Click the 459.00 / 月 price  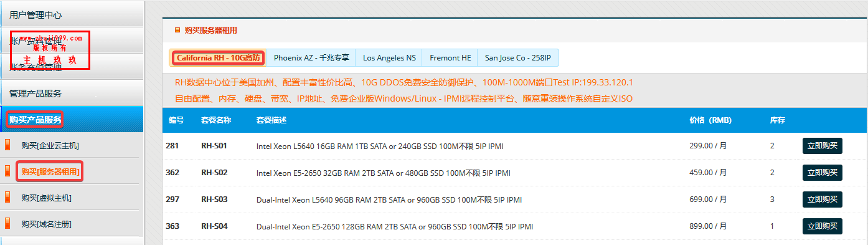point(708,173)
